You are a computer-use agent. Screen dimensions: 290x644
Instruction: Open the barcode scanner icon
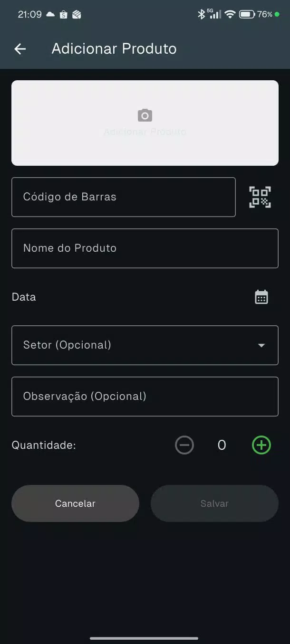[x=260, y=197]
